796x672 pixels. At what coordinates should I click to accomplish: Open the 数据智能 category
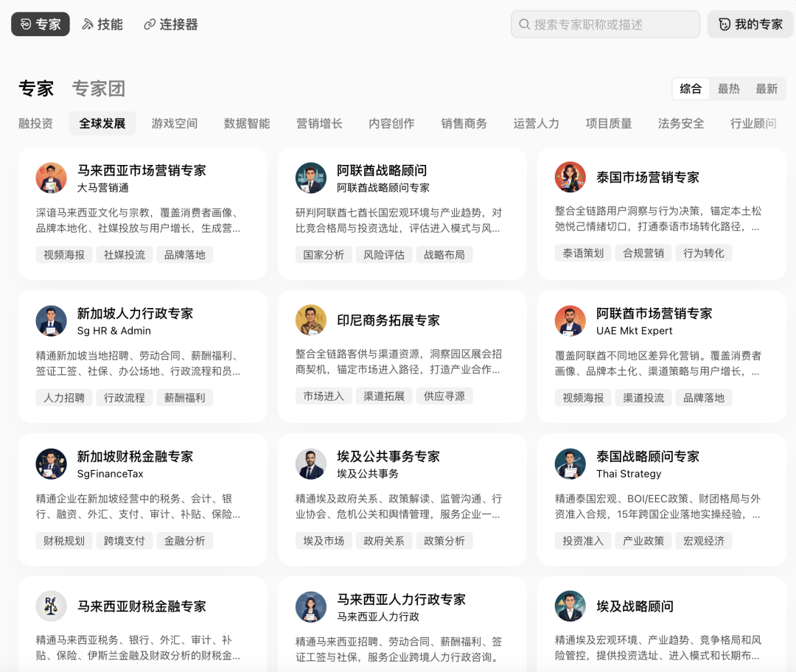pos(247,123)
